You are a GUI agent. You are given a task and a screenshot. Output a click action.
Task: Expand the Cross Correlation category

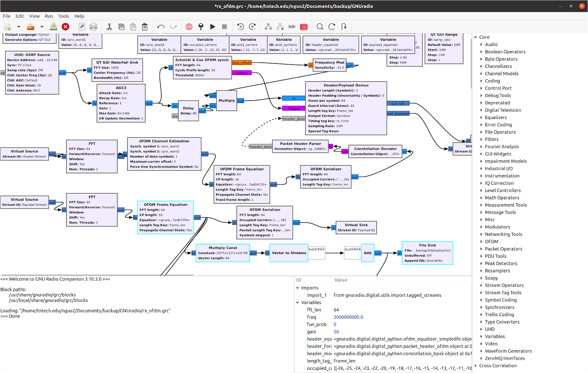[x=476, y=366]
